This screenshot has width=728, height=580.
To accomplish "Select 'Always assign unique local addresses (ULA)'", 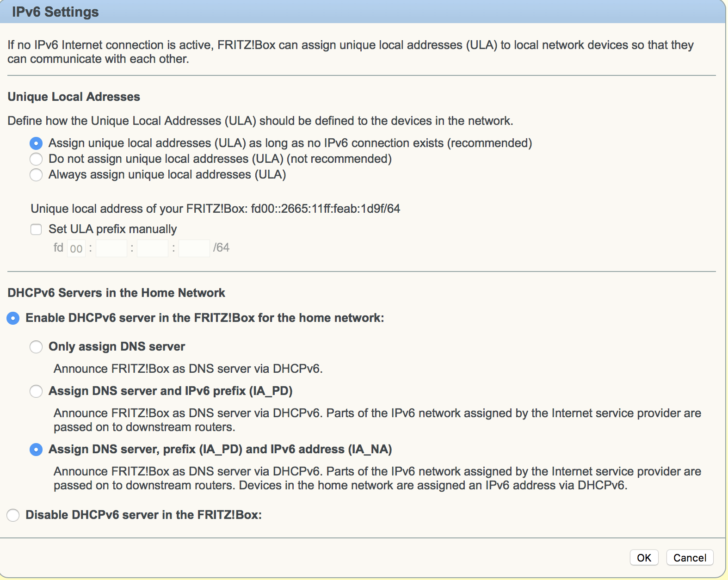I will (36, 175).
